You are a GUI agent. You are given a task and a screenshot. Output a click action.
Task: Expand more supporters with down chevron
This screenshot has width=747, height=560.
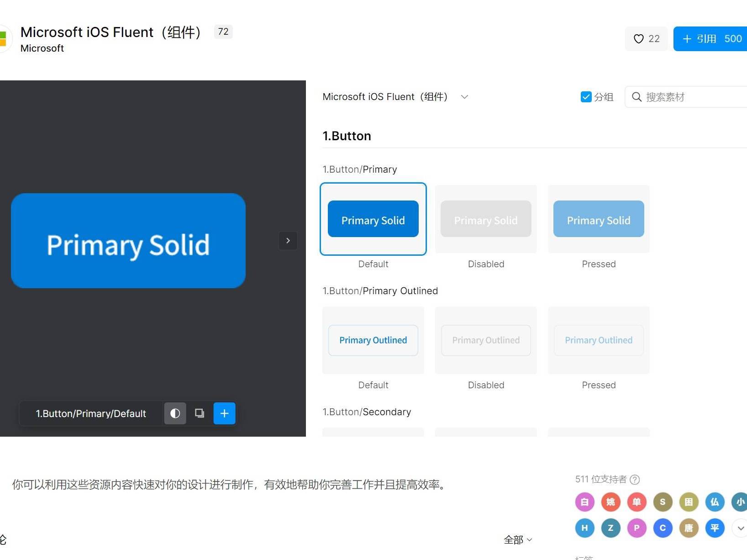pyautogui.click(x=740, y=528)
